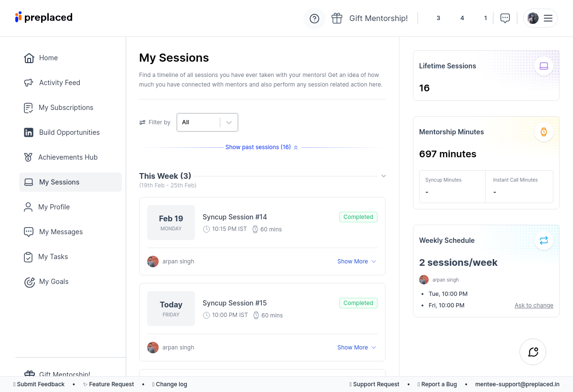Click the preplaced logo
573x392 pixels.
coord(44,17)
